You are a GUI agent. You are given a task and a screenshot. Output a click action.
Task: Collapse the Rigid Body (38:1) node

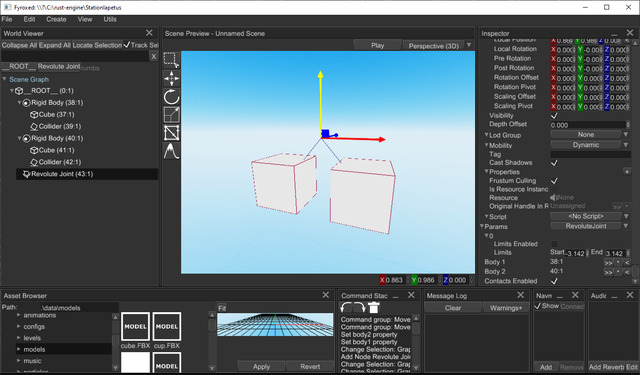[x=19, y=103]
